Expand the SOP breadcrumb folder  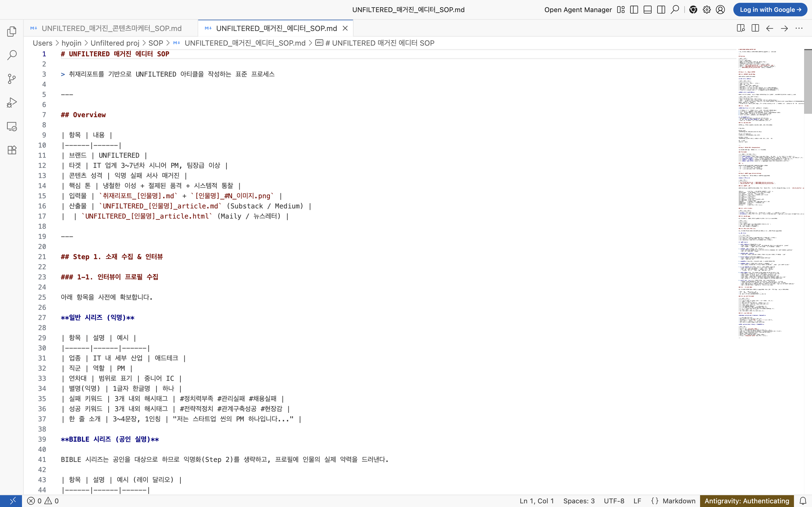point(155,43)
